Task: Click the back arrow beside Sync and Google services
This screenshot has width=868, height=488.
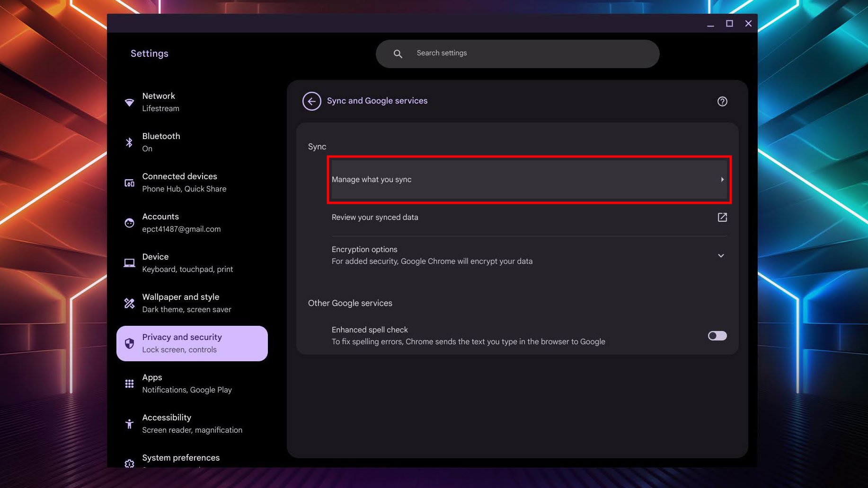Action: [x=311, y=101]
